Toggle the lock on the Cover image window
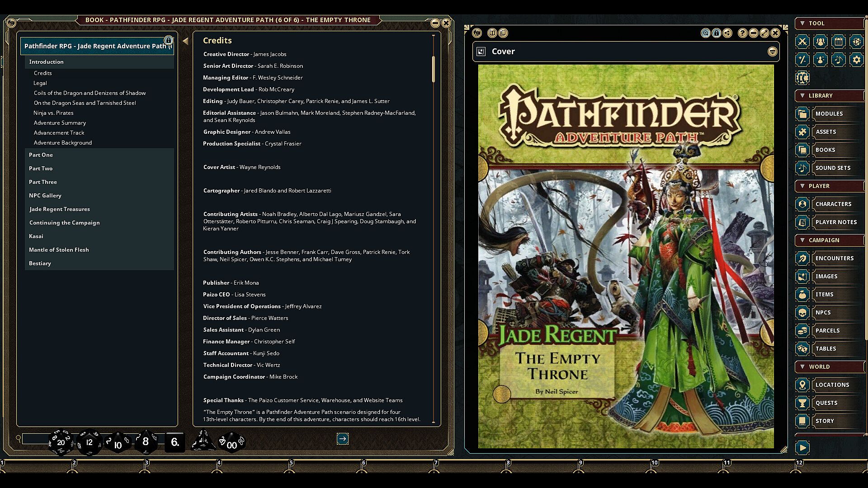Screen dimensions: 868x488 (717, 33)
